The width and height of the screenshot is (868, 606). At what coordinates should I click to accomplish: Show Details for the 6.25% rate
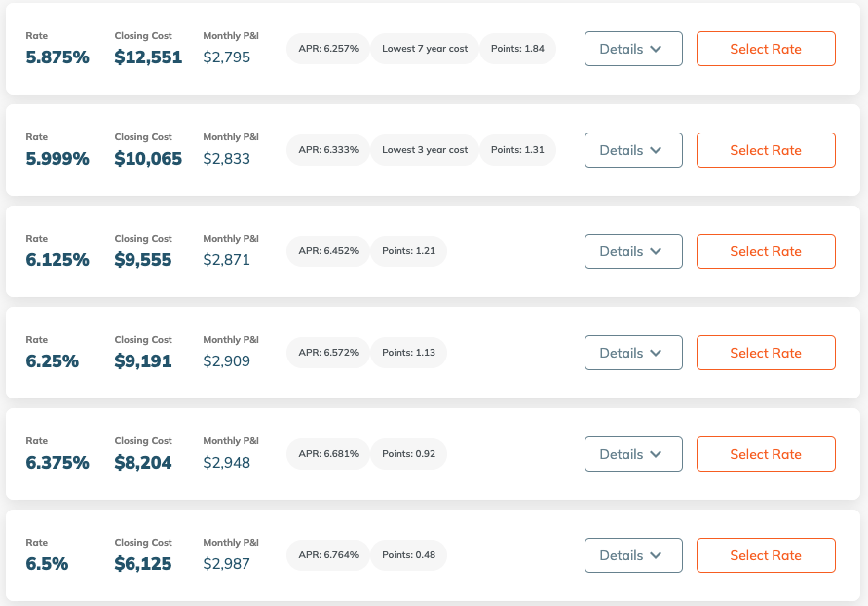pyautogui.click(x=632, y=353)
